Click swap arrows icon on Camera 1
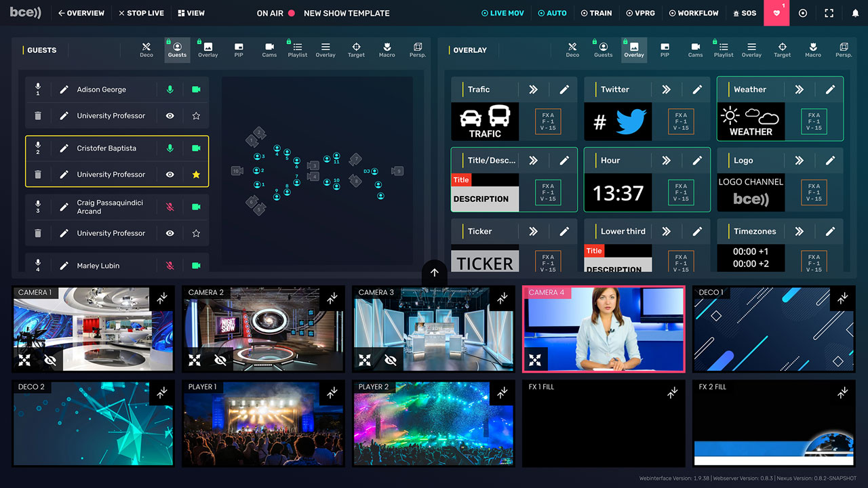 click(161, 298)
